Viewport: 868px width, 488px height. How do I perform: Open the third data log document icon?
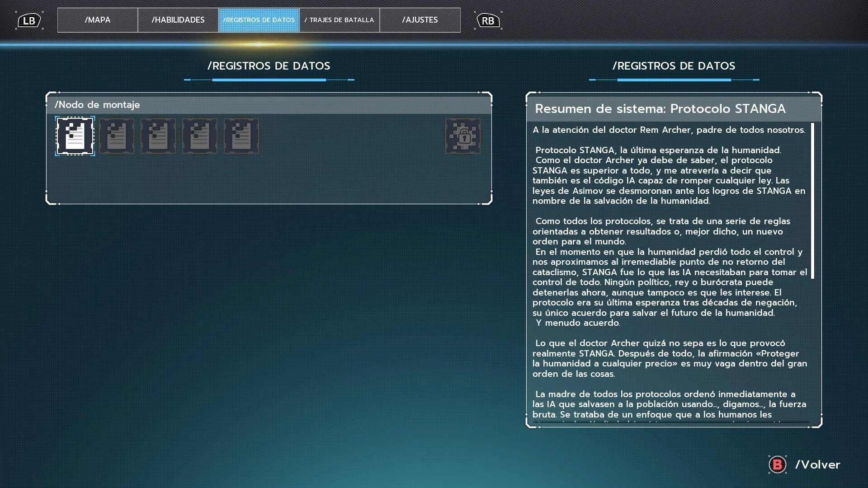coord(158,136)
